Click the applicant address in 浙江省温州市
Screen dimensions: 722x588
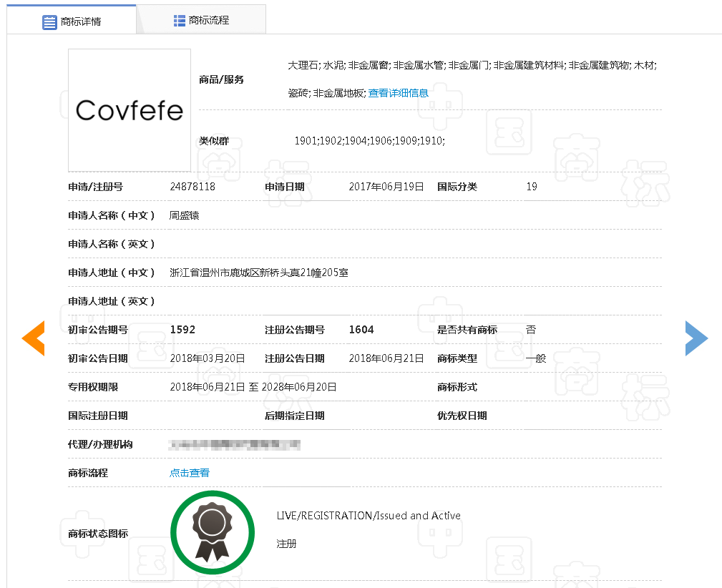(x=259, y=273)
